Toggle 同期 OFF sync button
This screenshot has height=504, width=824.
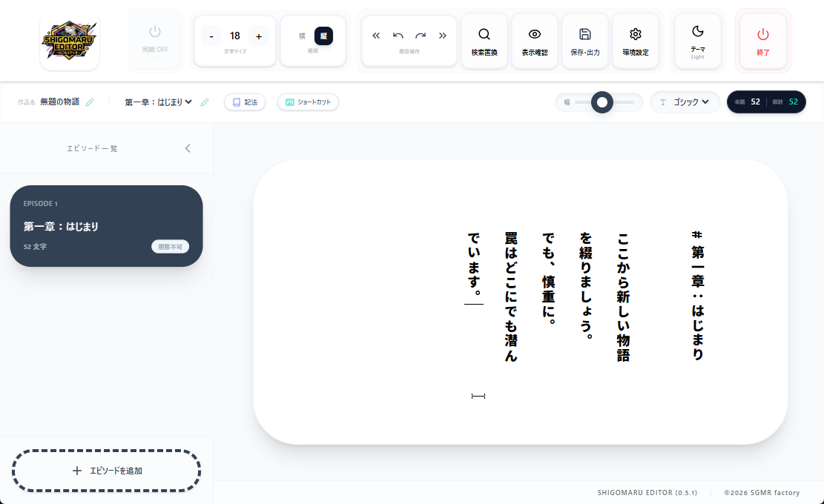(x=155, y=40)
